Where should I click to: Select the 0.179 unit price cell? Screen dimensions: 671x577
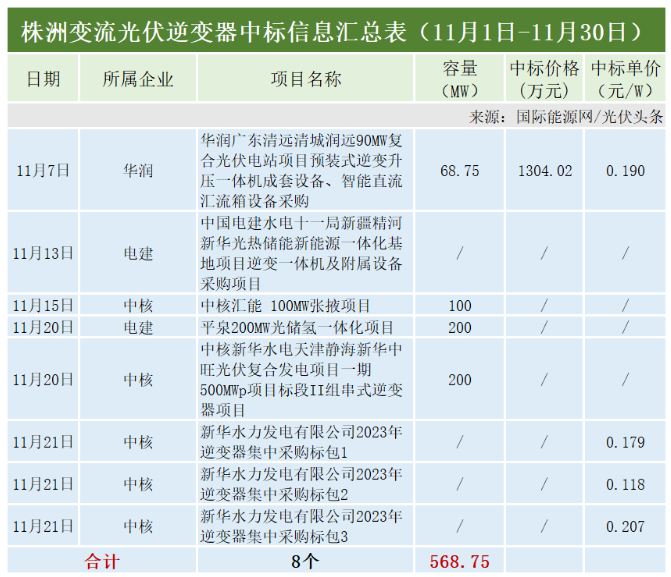pos(625,443)
